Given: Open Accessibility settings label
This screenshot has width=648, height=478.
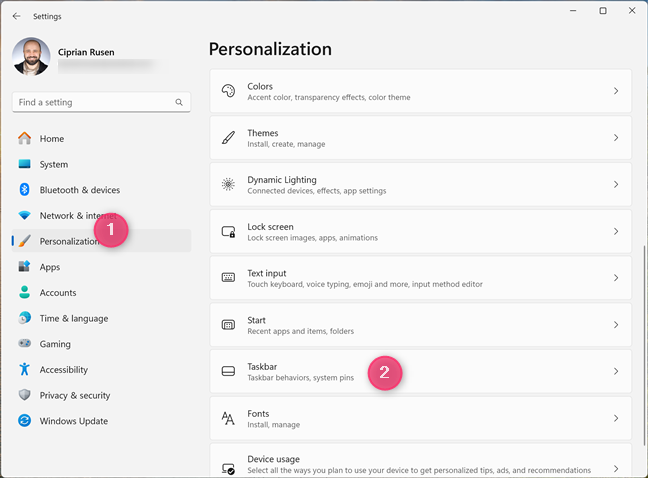Looking at the screenshot, I should point(64,370).
